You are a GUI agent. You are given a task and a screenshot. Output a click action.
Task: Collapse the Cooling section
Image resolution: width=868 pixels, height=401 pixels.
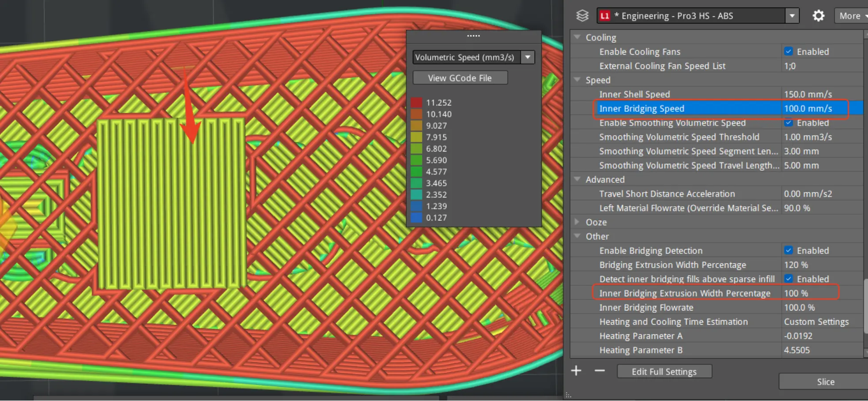point(577,37)
